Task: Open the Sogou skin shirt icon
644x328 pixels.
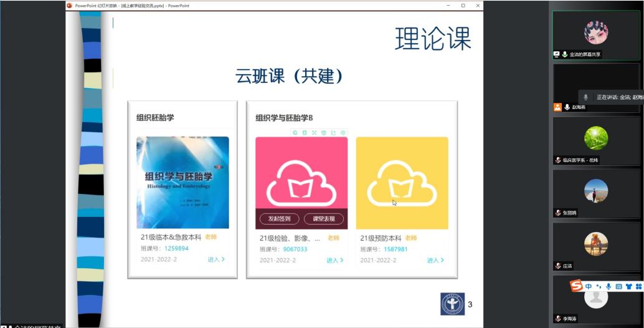Action: coord(628,286)
